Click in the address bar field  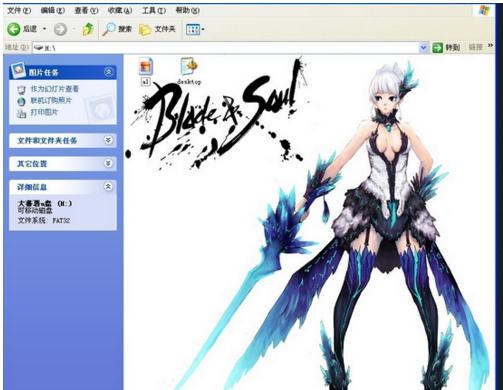[225, 48]
